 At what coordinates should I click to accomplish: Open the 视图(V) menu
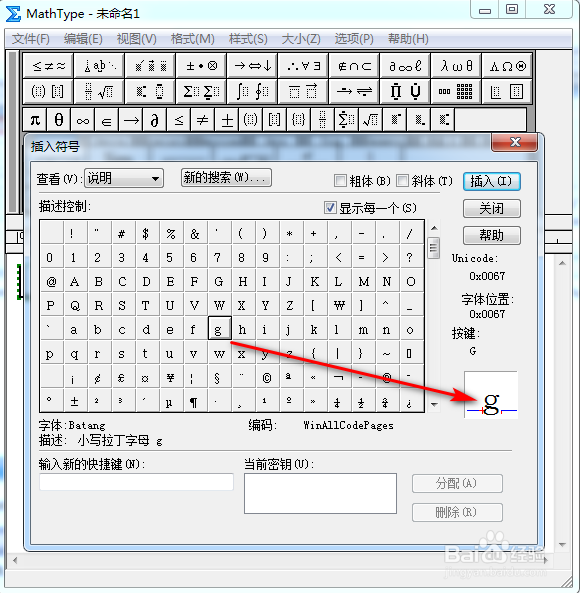pyautogui.click(x=136, y=39)
